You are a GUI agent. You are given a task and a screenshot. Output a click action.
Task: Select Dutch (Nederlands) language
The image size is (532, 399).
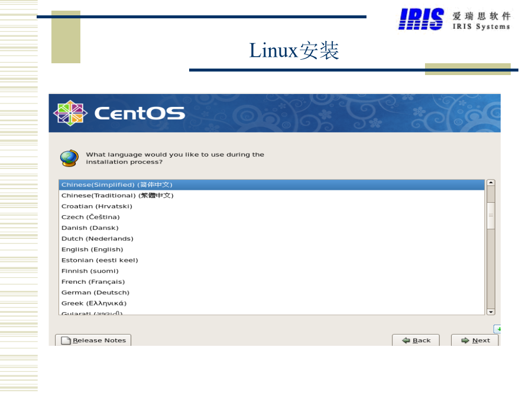[x=271, y=239]
